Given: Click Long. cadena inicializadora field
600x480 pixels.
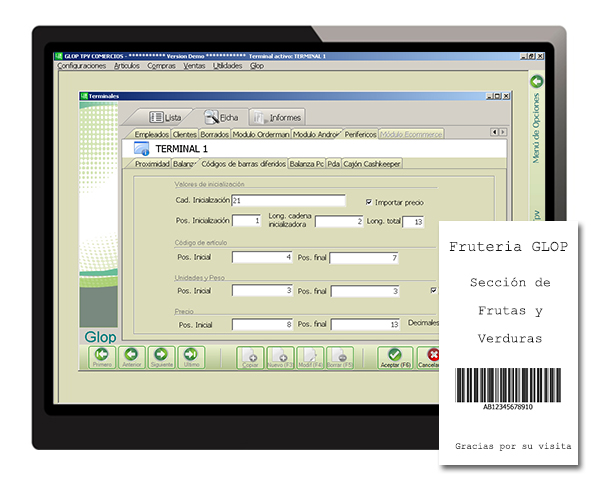Looking at the screenshot, I should click(339, 221).
